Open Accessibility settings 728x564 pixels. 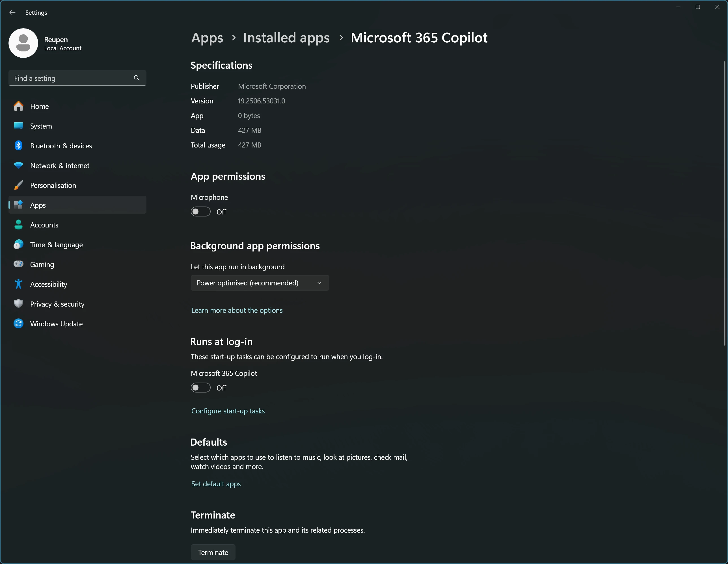click(48, 284)
